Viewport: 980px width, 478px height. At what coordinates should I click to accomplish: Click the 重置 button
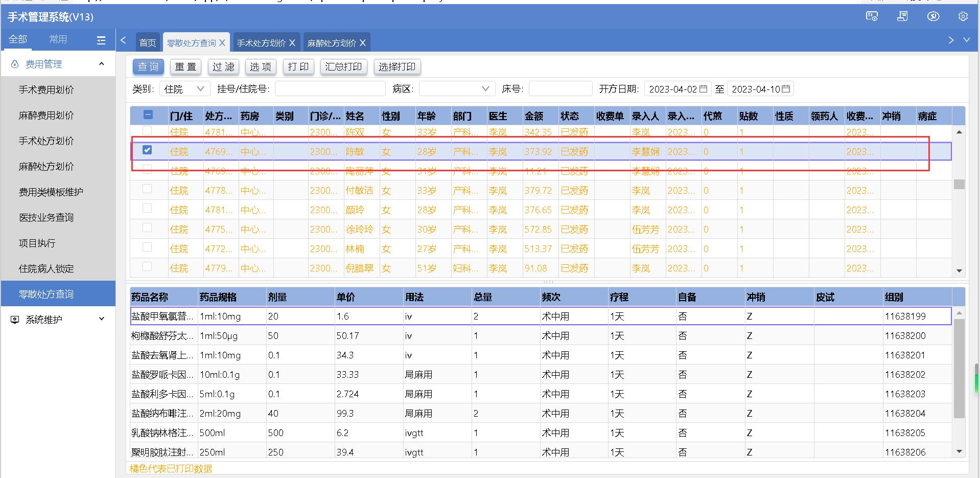185,66
